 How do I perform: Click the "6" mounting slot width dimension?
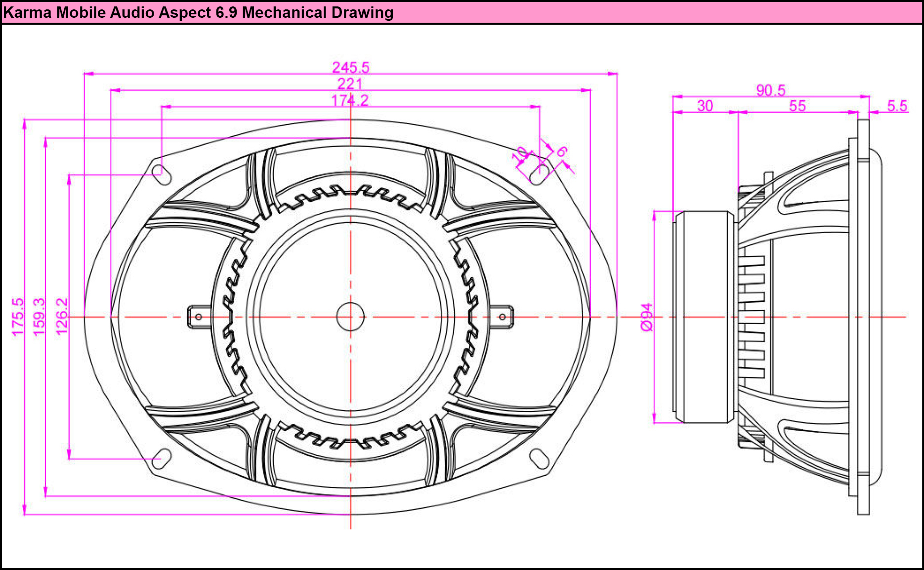pyautogui.click(x=561, y=152)
